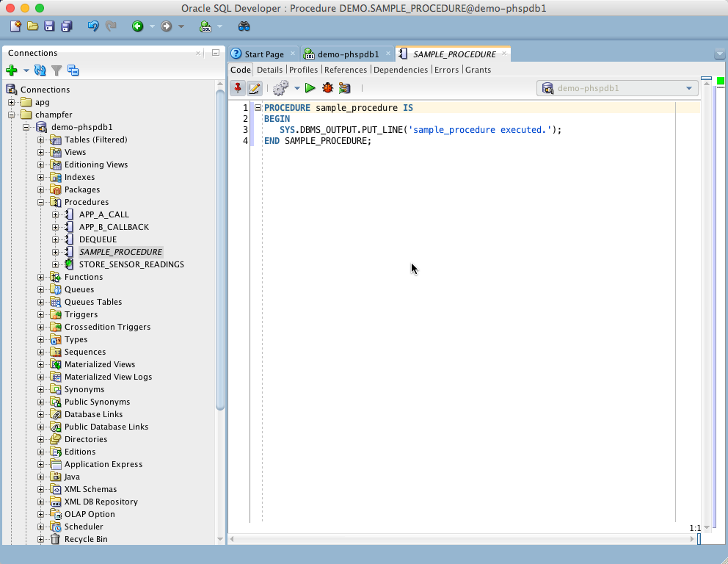Toggle the red pushpin freeze view
The width and height of the screenshot is (728, 564).
coord(238,88)
